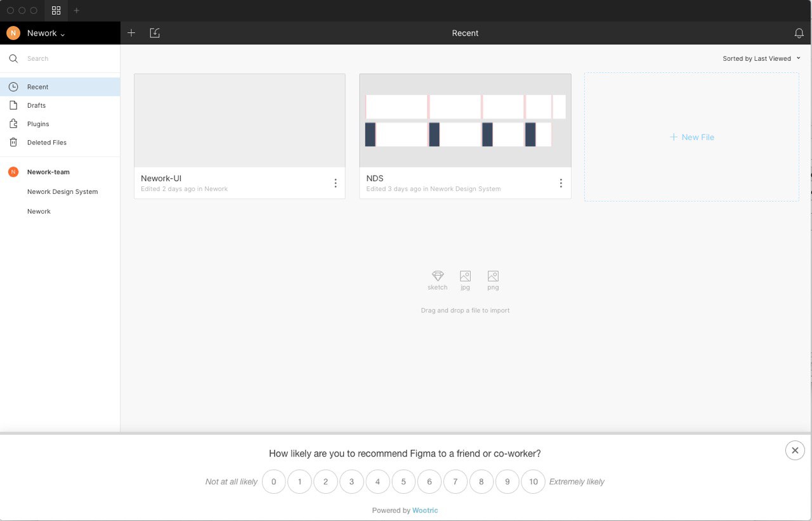The width and height of the screenshot is (812, 521).
Task: Open Nework Design System project
Action: [x=62, y=191]
